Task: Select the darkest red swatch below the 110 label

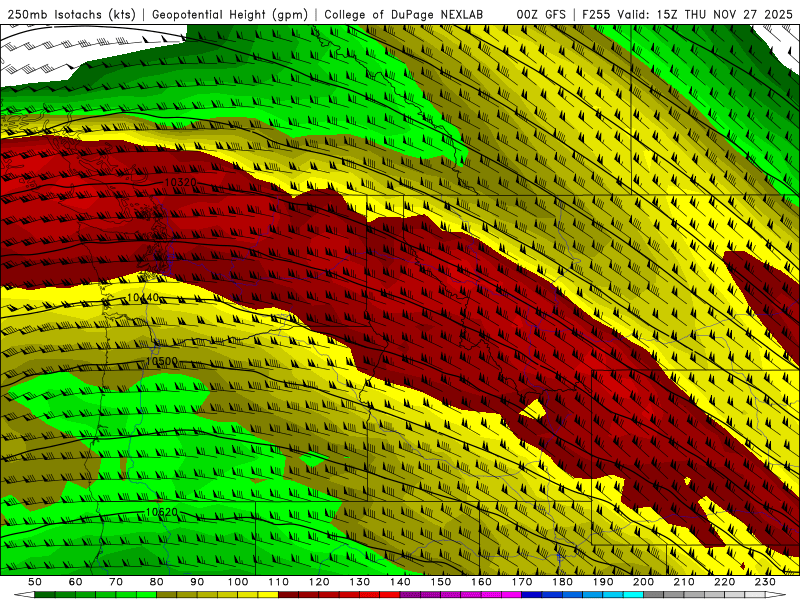Action: point(288,595)
